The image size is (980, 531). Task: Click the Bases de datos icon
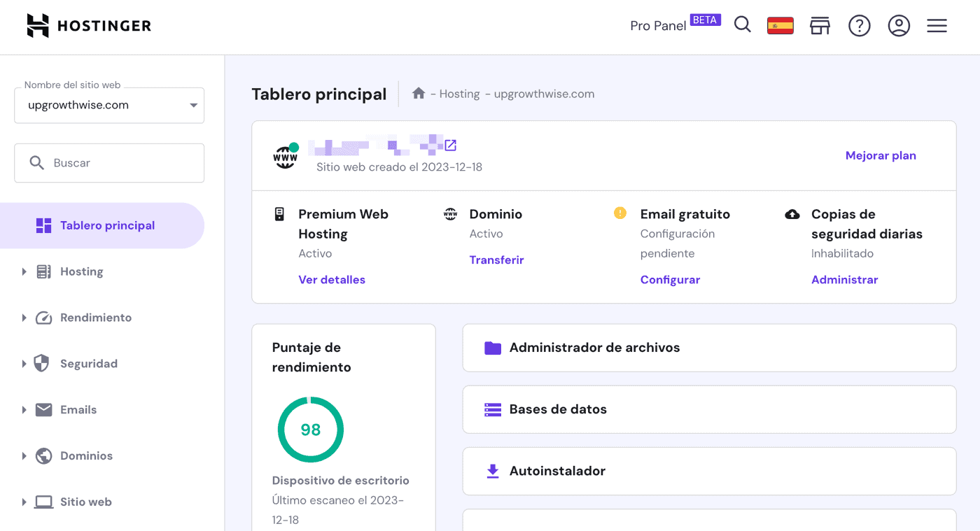[x=493, y=409]
